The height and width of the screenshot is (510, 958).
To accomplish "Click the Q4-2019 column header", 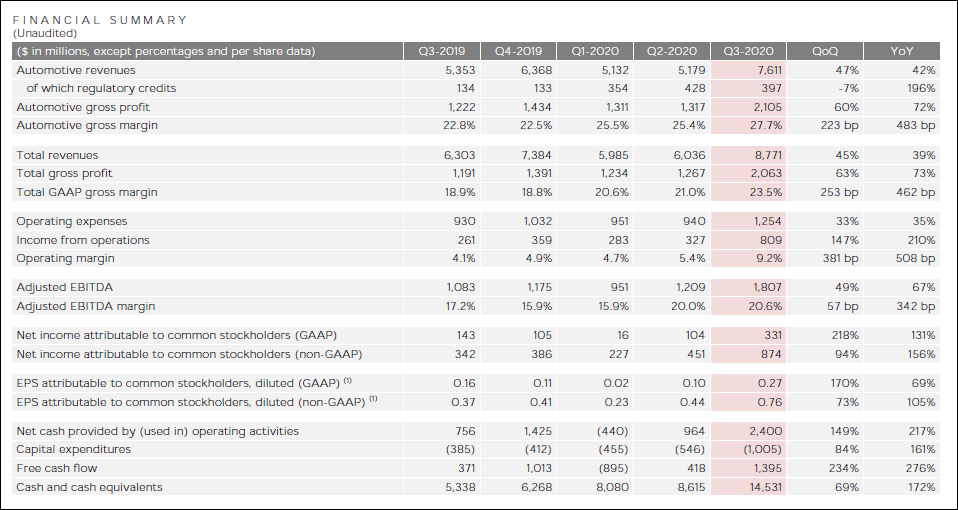I will pos(516,52).
